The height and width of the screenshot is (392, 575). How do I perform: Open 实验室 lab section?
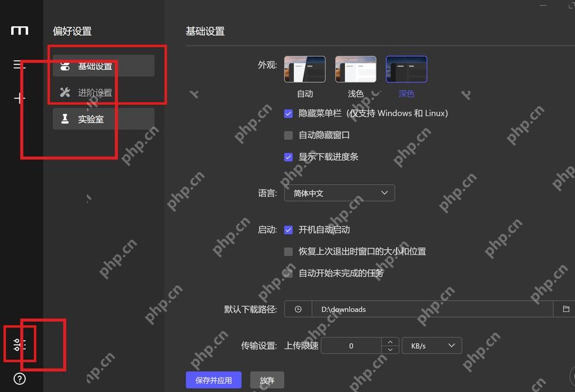(103, 119)
